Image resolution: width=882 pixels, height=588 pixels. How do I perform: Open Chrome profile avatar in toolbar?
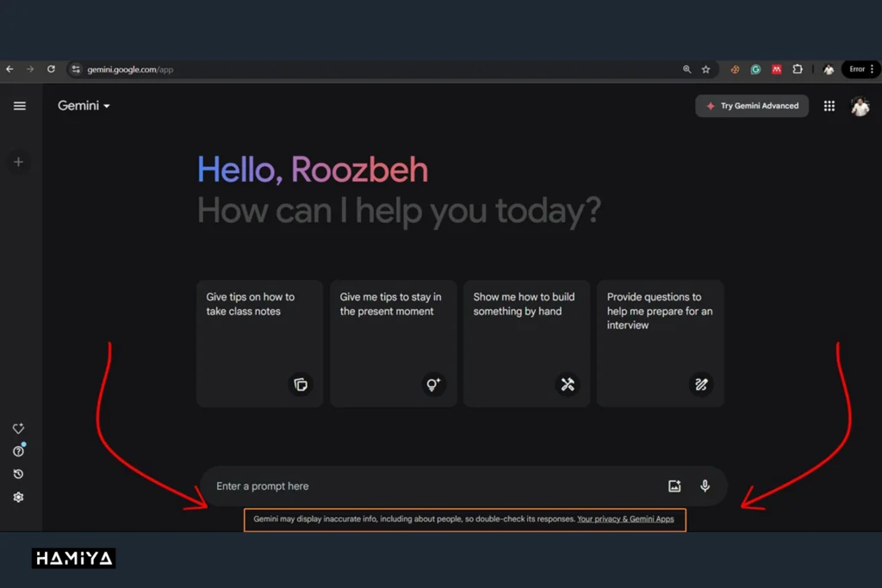(x=829, y=70)
